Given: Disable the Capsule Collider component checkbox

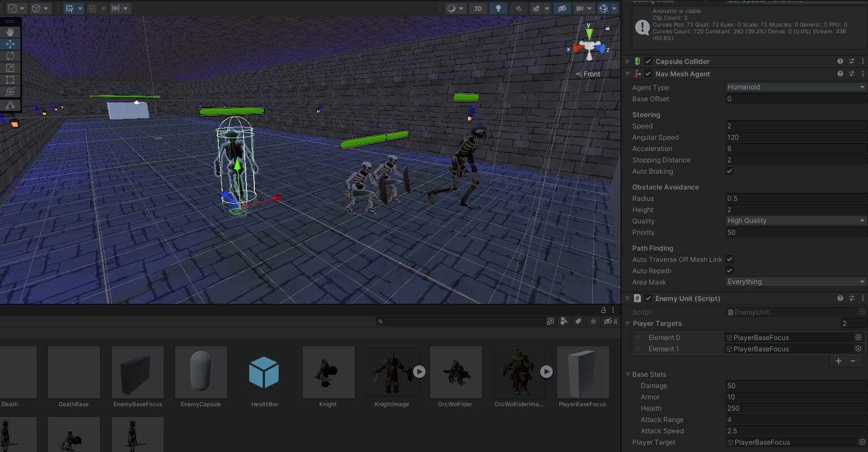Looking at the screenshot, I should (x=648, y=61).
